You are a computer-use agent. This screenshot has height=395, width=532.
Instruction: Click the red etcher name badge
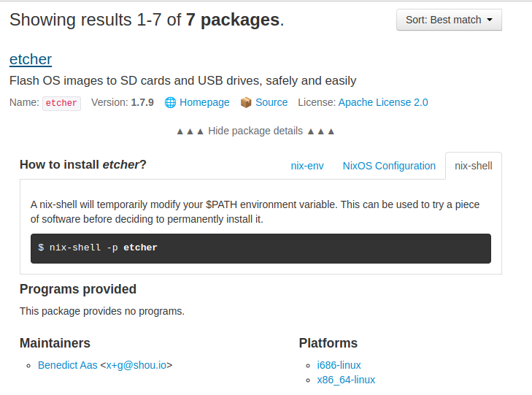coord(61,104)
